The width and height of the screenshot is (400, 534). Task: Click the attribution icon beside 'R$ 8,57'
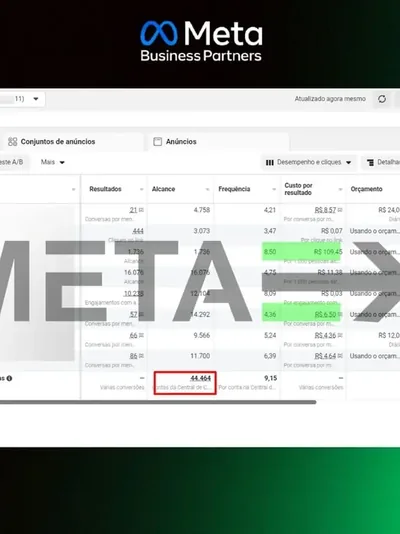tap(340, 210)
